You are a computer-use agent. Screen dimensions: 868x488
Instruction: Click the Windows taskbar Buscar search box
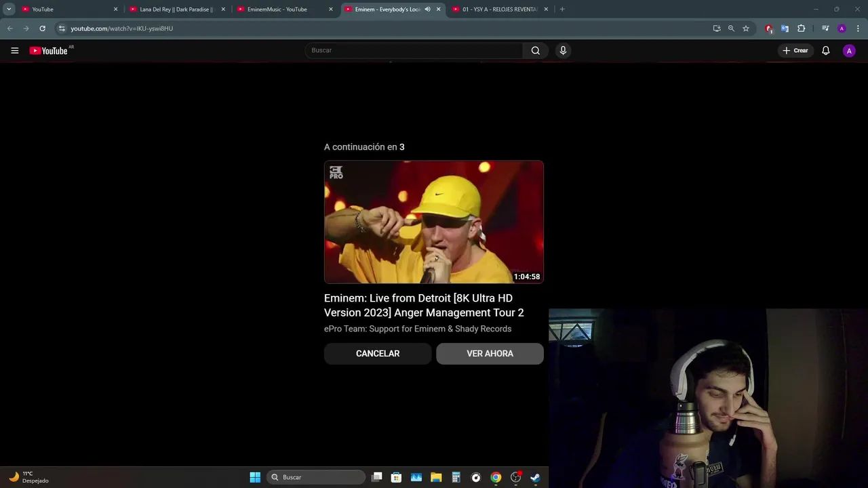pos(317,477)
